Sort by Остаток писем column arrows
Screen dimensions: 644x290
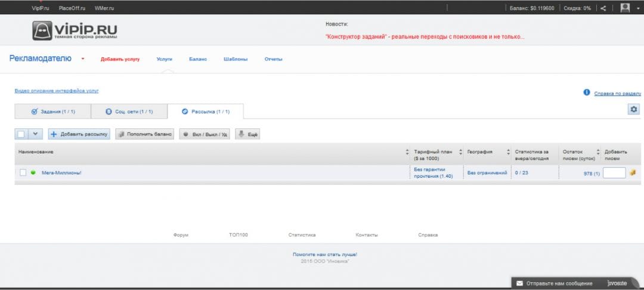(x=598, y=152)
